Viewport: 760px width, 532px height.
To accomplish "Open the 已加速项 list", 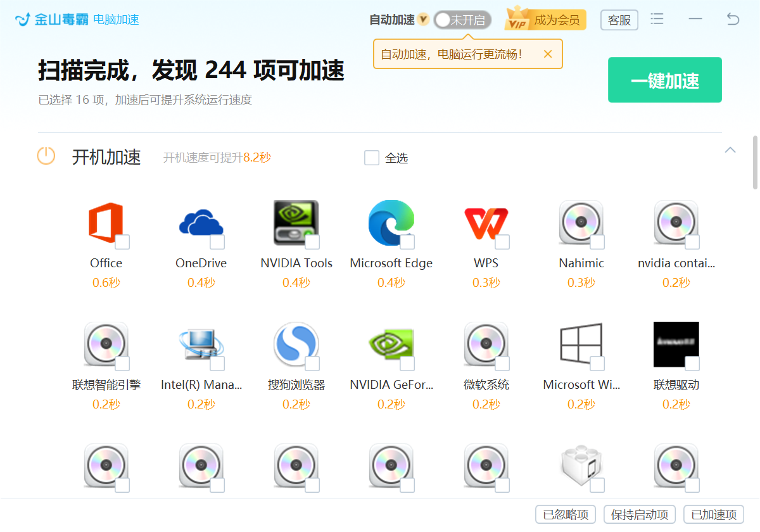I will coord(714,514).
